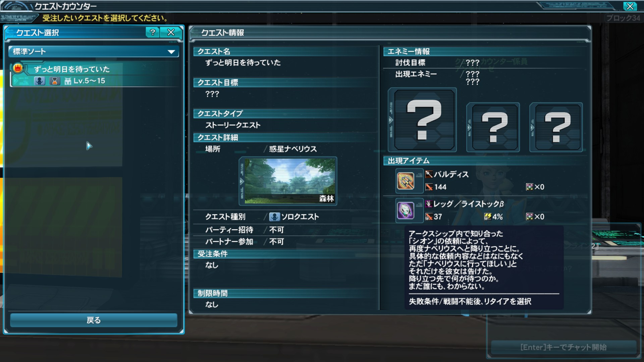Click the バルディス weapon icon

click(x=406, y=181)
